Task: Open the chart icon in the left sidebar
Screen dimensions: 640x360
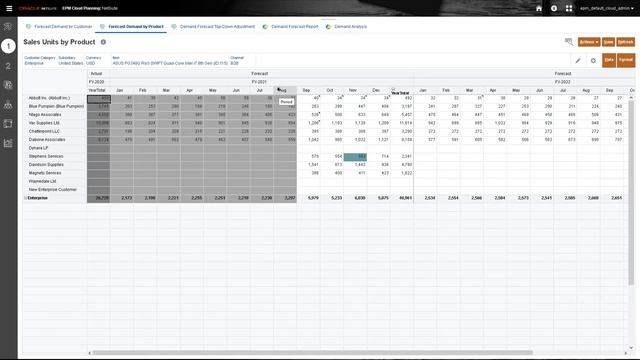Action: pyautogui.click(x=8, y=143)
